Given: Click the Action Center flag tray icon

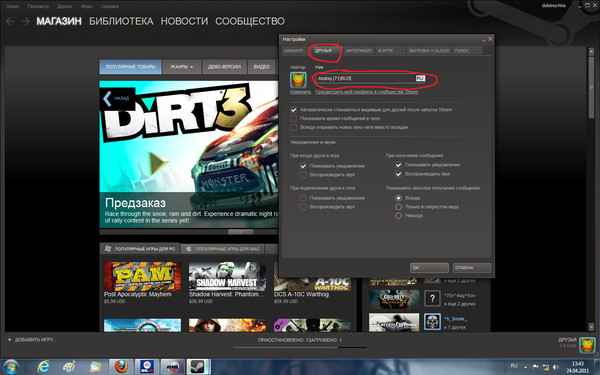Looking at the screenshot, I should [535, 367].
